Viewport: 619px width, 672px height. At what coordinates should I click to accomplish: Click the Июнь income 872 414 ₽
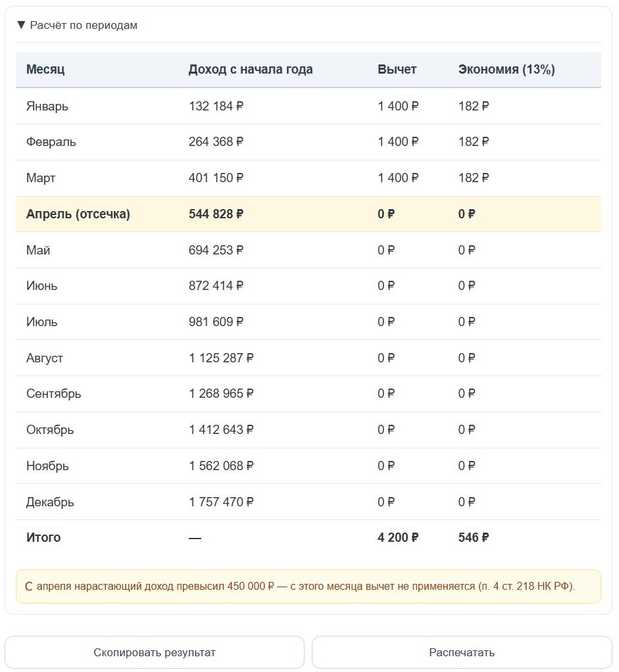(x=216, y=286)
